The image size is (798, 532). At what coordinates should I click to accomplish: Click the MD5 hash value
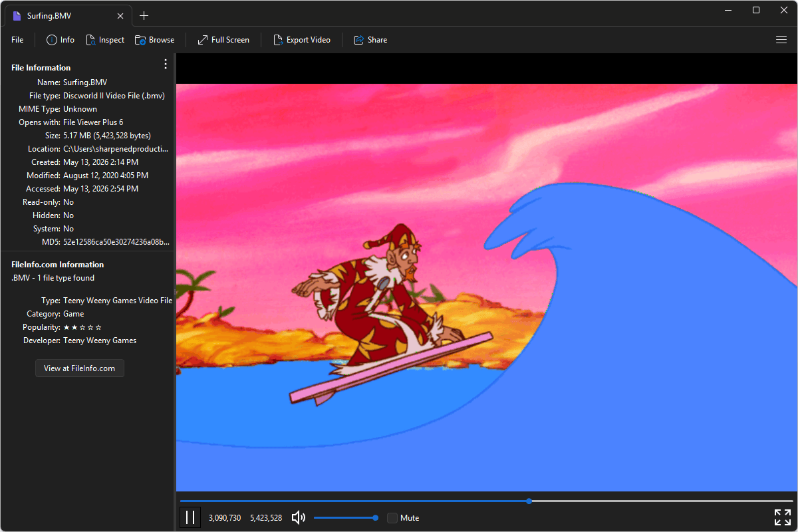[116, 242]
